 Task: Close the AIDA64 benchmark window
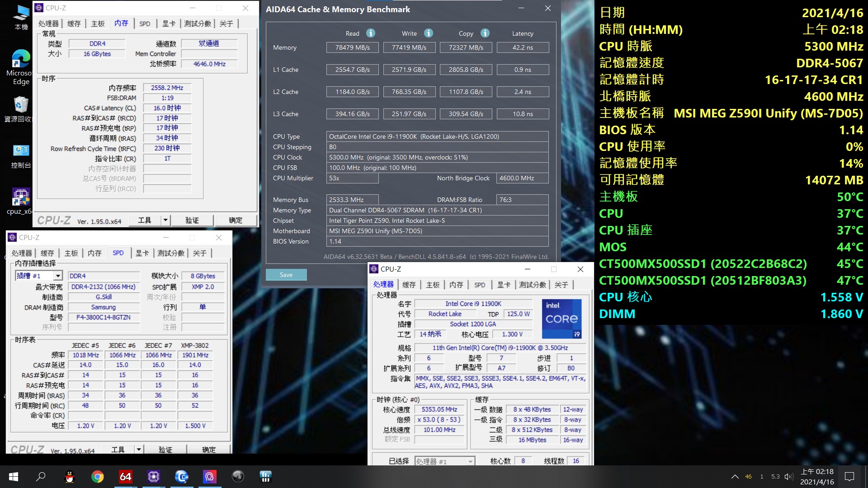(548, 8)
